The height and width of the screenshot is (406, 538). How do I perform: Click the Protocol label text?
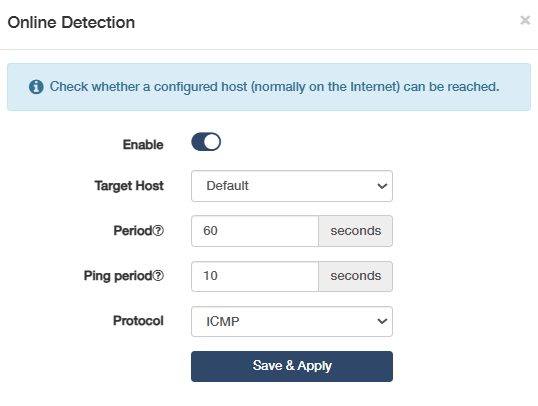[x=138, y=321]
